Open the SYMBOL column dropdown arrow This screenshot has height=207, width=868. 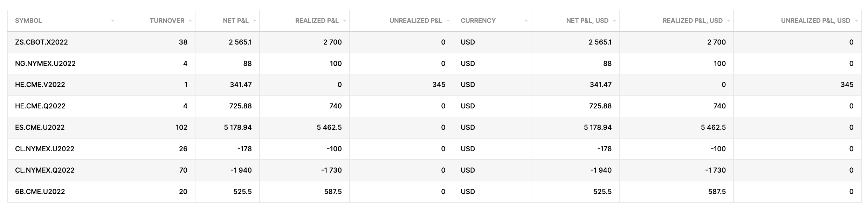[112, 21]
